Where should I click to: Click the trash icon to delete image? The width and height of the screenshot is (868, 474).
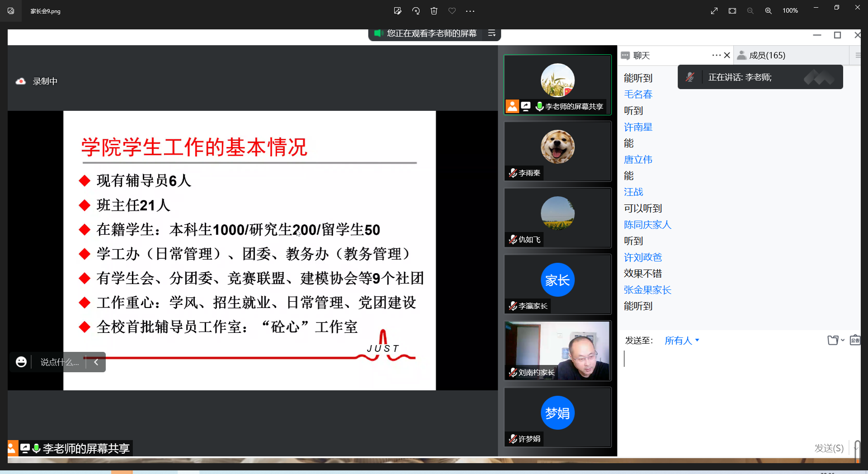click(434, 11)
